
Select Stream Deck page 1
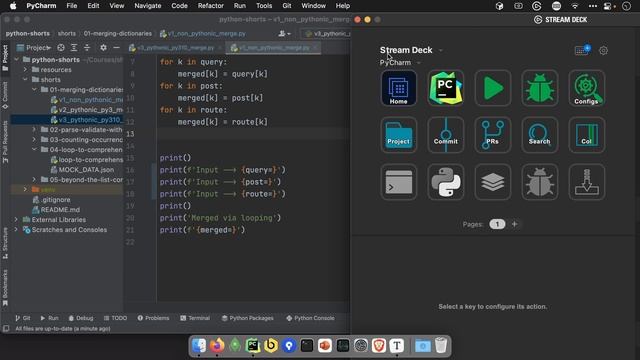click(497, 224)
